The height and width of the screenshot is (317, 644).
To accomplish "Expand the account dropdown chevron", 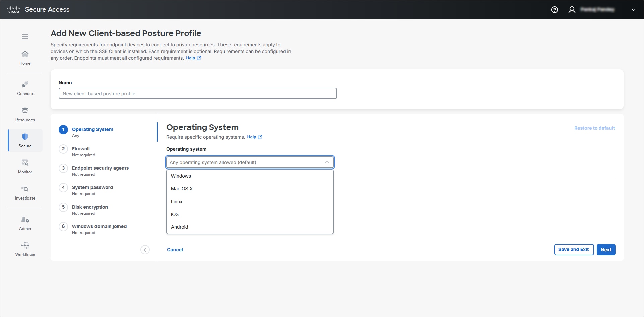I will click(634, 10).
